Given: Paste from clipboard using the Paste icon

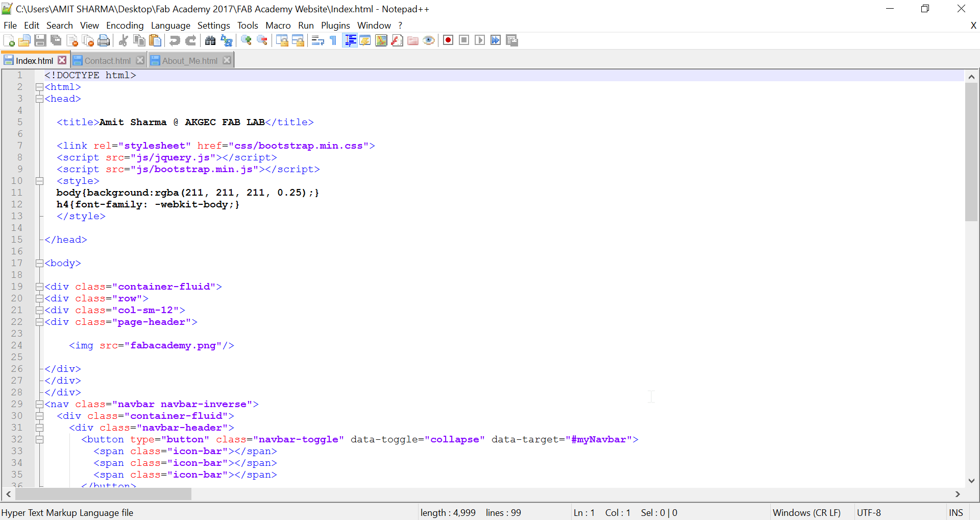Looking at the screenshot, I should (155, 40).
